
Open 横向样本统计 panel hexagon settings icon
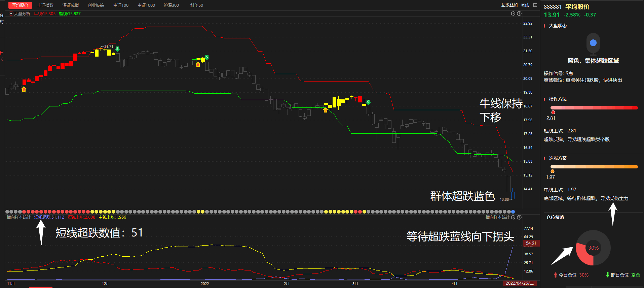513,217
